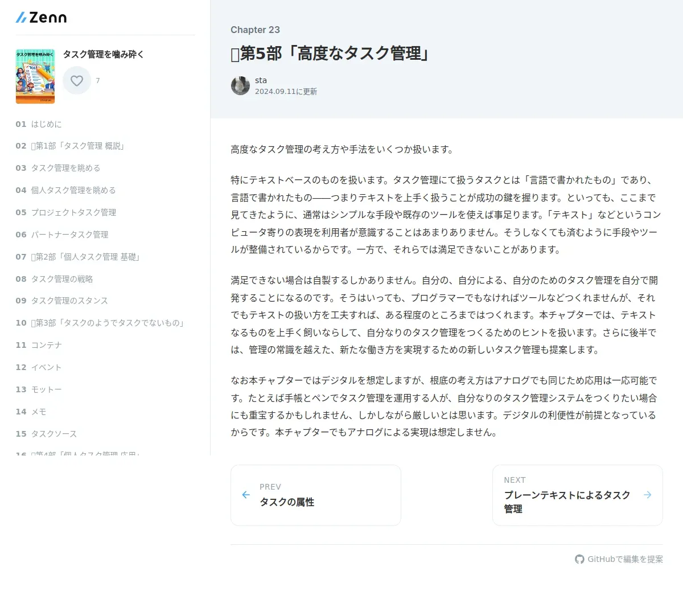The height and width of the screenshot is (616, 683).
Task: Click the Chapter 23 label
Action: pos(255,30)
